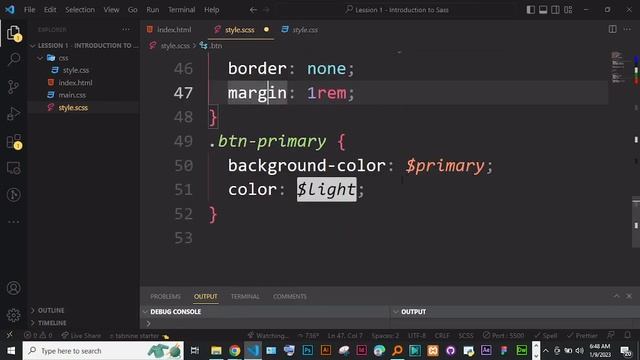640x360 pixels.
Task: Go back in navigation history arrow
Action: click(253, 10)
